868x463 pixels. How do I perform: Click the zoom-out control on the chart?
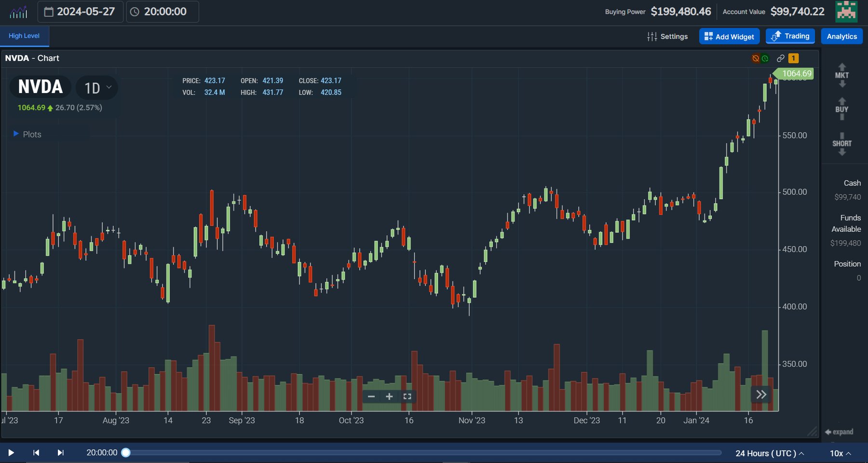[x=371, y=396]
